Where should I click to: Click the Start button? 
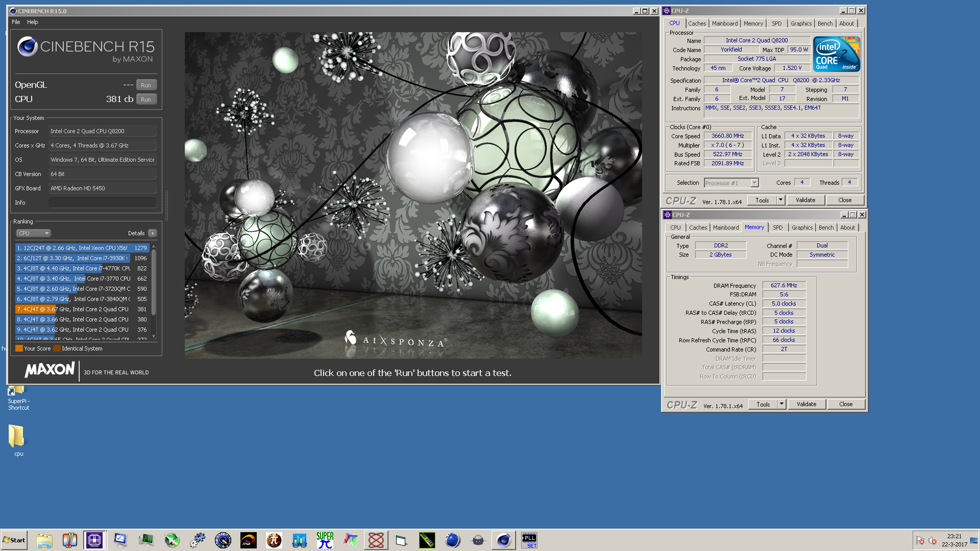tap(14, 540)
